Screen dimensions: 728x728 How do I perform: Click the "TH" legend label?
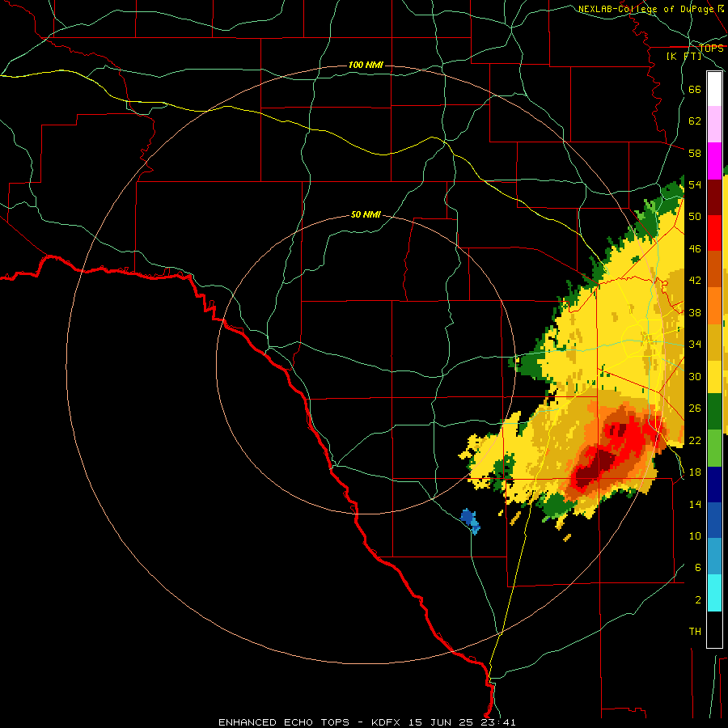(x=695, y=632)
